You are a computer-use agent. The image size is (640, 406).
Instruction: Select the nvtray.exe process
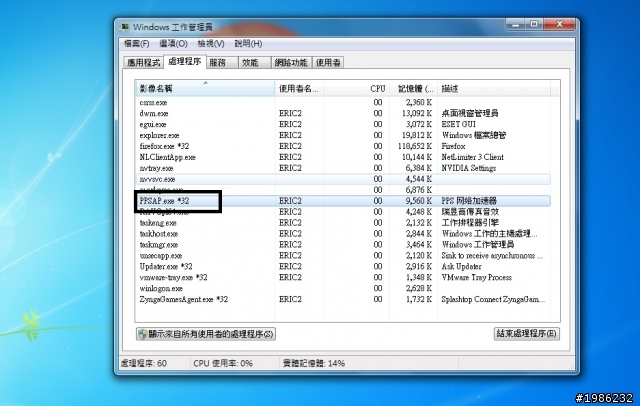point(343,168)
